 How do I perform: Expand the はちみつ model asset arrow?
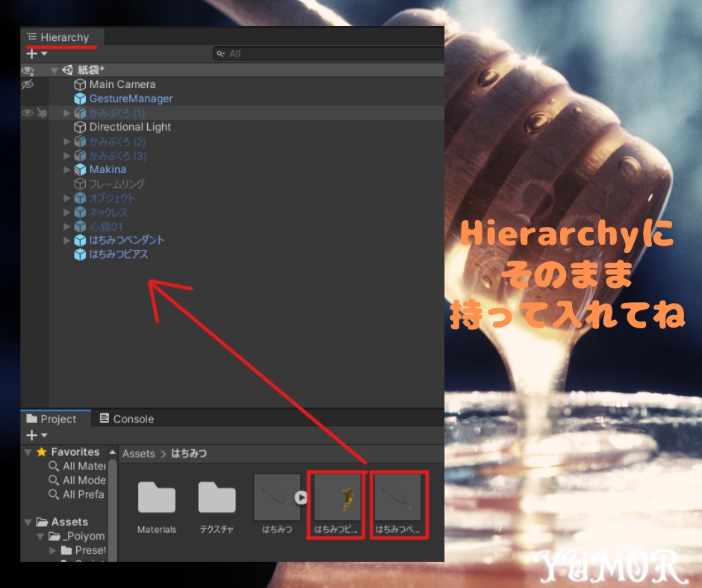pyautogui.click(x=301, y=498)
